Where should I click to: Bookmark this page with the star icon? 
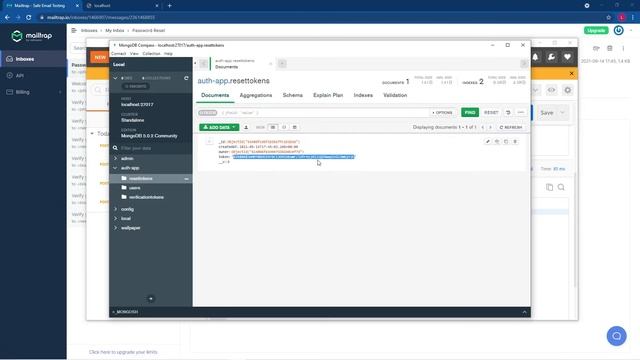click(609, 18)
